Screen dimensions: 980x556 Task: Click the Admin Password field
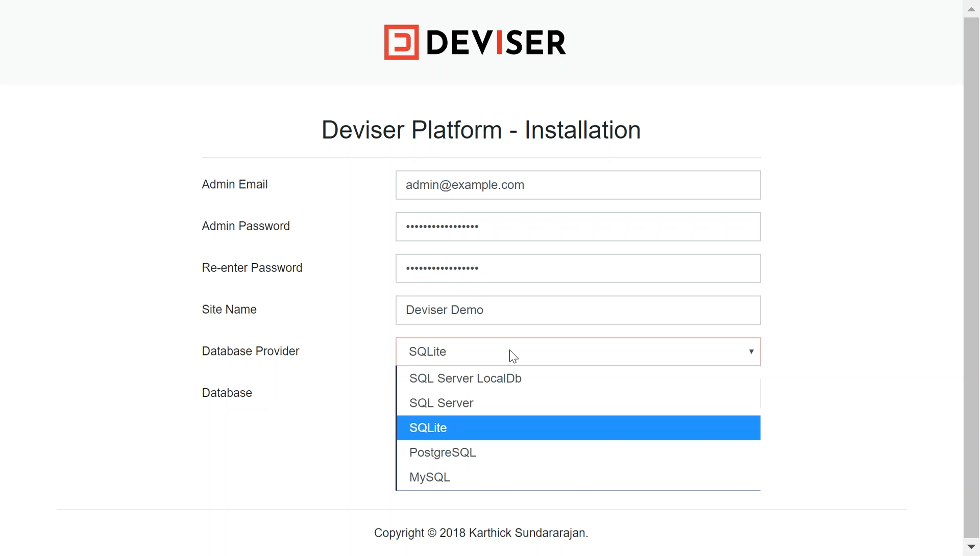click(x=577, y=226)
